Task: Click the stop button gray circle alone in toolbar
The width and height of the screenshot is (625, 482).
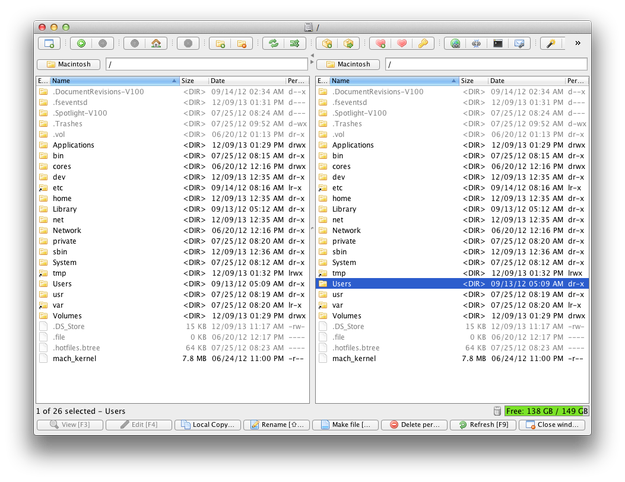Action: (188, 43)
